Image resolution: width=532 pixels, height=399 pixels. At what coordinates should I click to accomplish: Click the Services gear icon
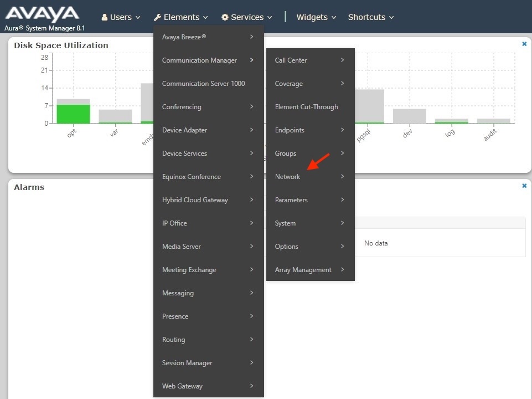coord(225,17)
